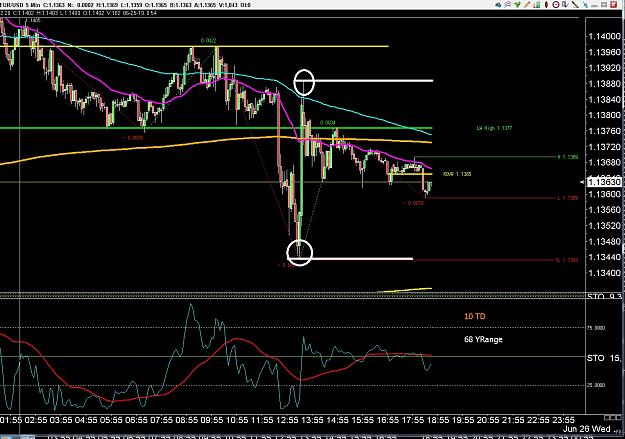Click the green 0.0022 swing label

(x=208, y=41)
